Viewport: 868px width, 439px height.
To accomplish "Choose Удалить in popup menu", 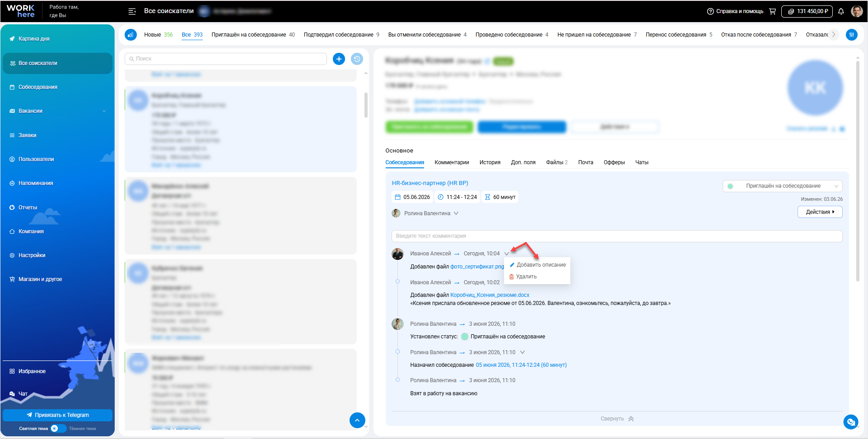I will (523, 277).
